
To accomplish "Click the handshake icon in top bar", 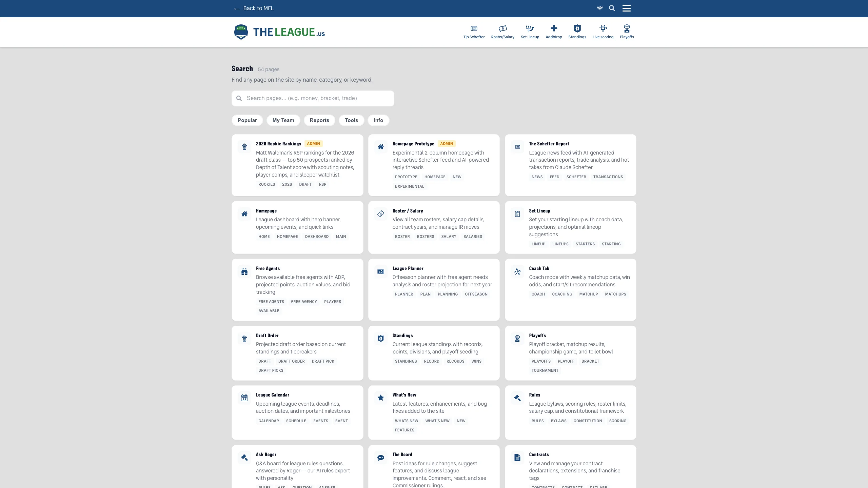I will click(x=599, y=8).
